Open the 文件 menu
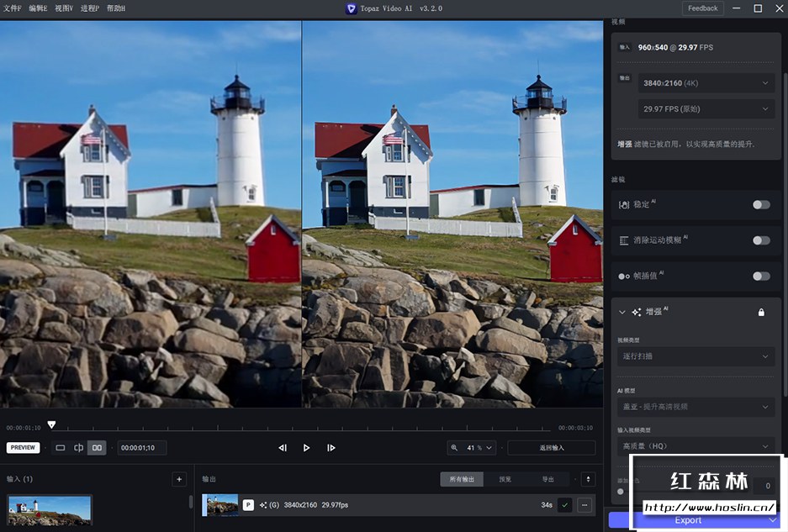The image size is (788, 532). coord(12,8)
